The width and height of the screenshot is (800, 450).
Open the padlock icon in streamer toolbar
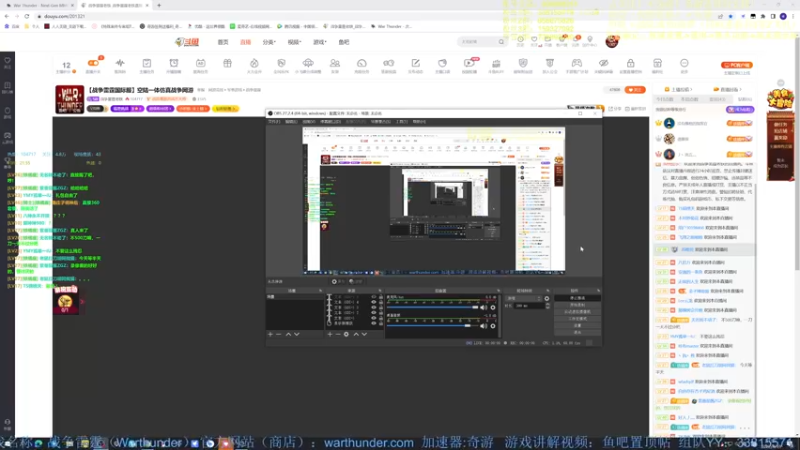coord(631,65)
